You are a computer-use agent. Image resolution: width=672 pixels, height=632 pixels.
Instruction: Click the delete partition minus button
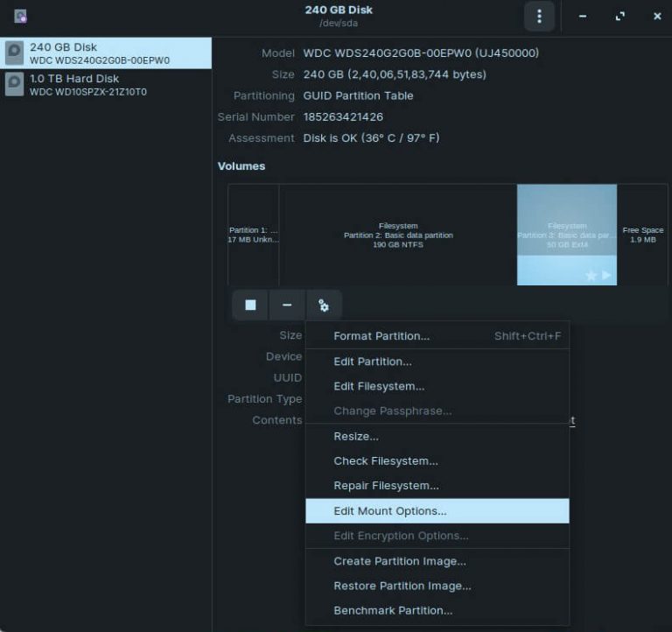point(287,305)
